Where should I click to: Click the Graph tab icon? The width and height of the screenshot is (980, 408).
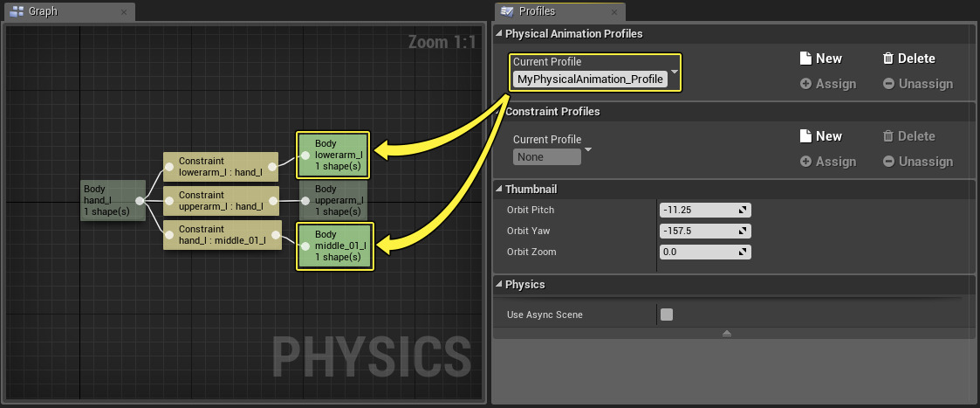click(x=15, y=12)
